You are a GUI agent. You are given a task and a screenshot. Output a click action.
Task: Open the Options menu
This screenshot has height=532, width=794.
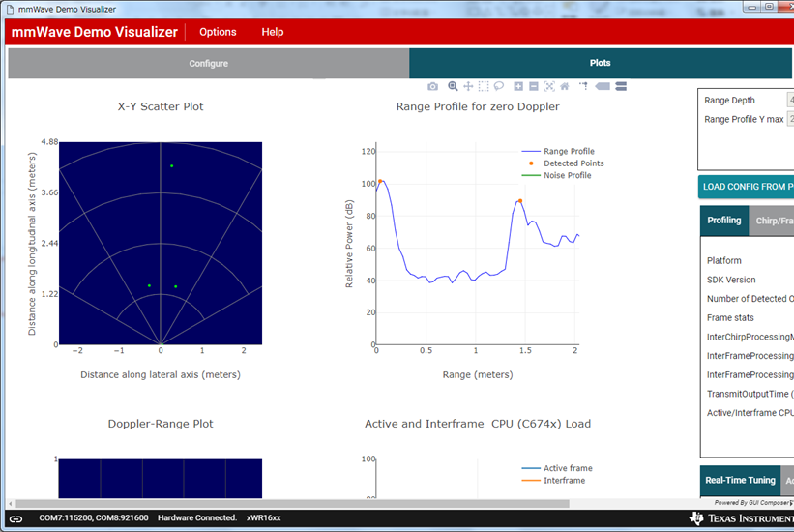tap(218, 32)
